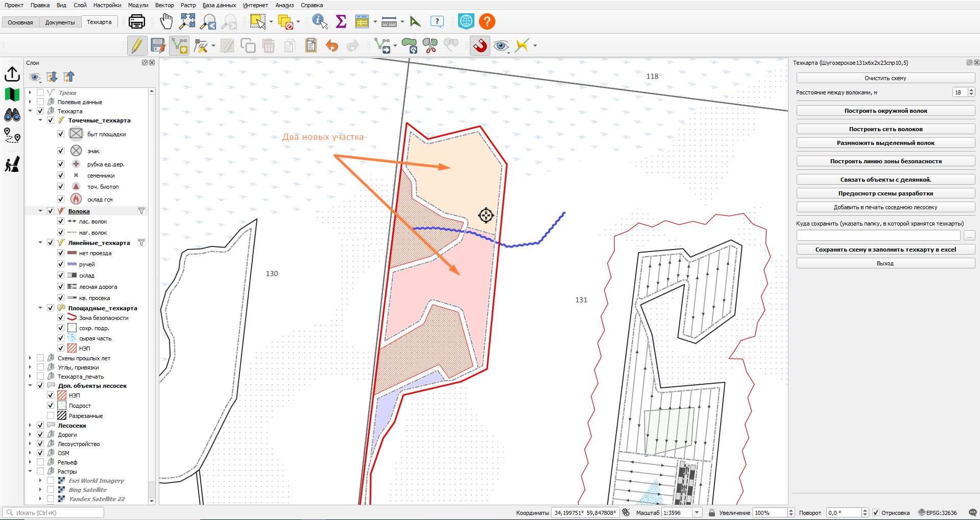Click the binoculars icon in left sidebar

(x=12, y=115)
